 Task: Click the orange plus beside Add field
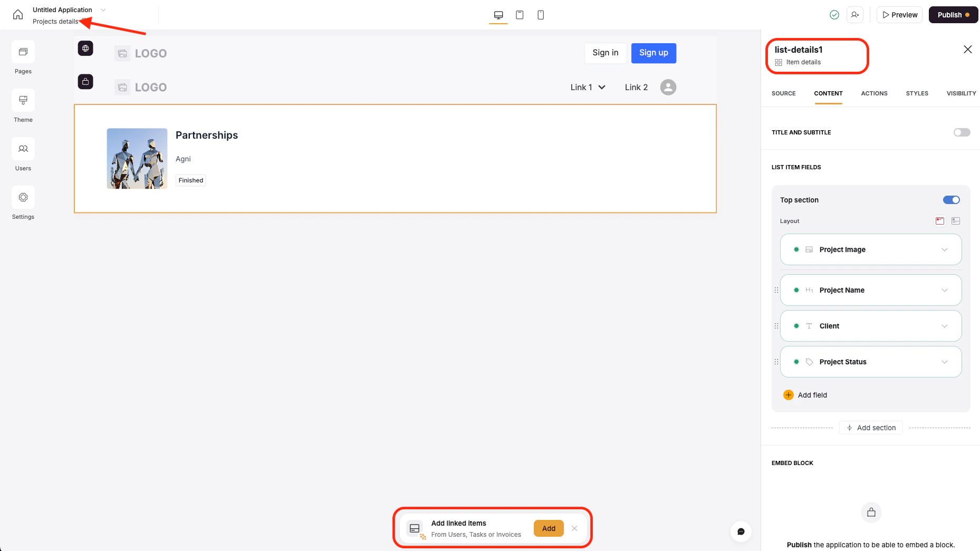coord(789,395)
